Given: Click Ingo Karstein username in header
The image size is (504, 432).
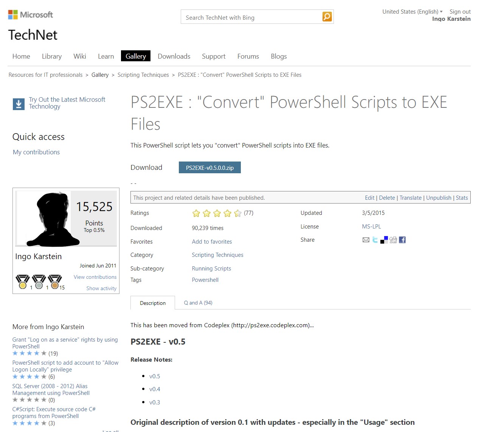Looking at the screenshot, I should point(451,19).
